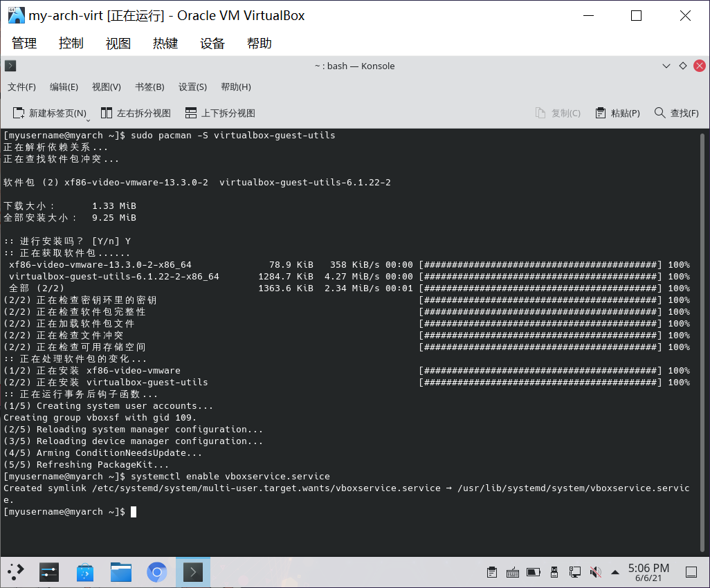The image size is (710, 588).
Task: Open Dolphin file manager from taskbar
Action: click(120, 572)
